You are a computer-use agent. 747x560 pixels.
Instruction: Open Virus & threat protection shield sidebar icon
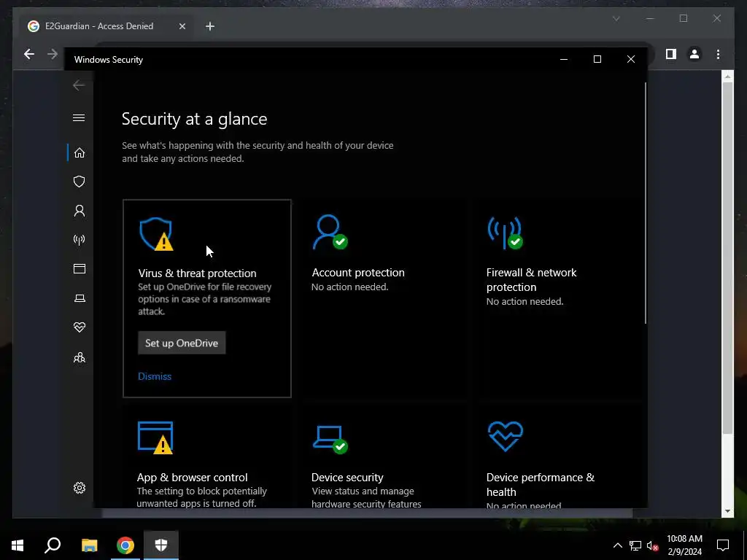[x=79, y=182]
